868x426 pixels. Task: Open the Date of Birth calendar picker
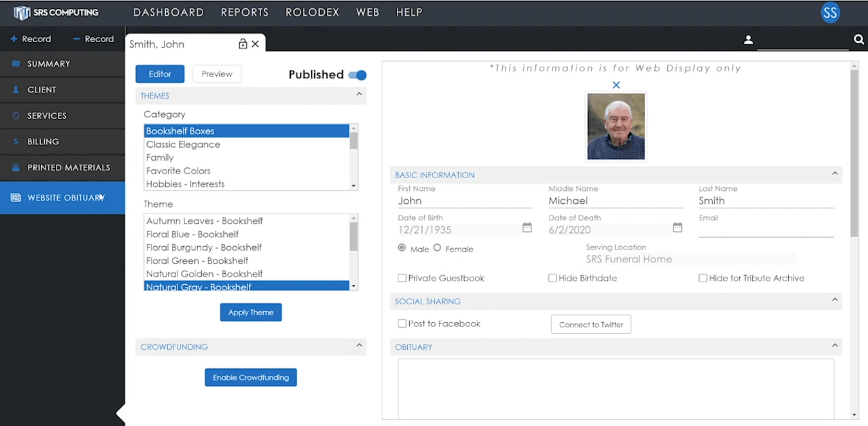(527, 227)
